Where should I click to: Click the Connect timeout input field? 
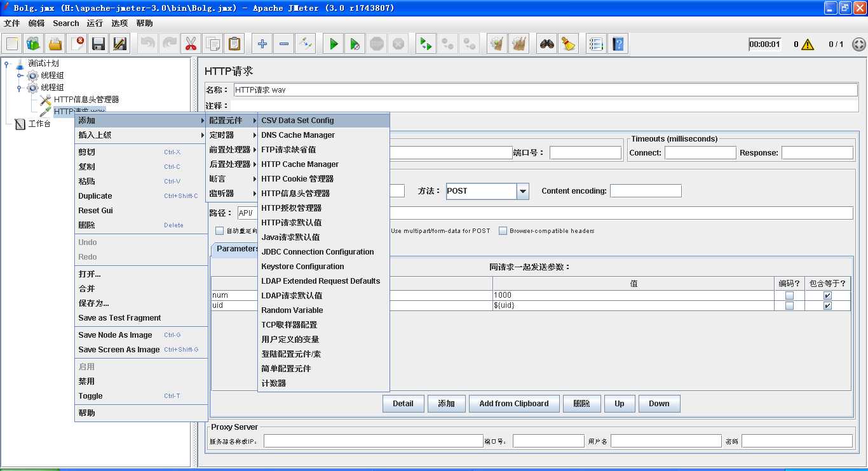pyautogui.click(x=700, y=153)
